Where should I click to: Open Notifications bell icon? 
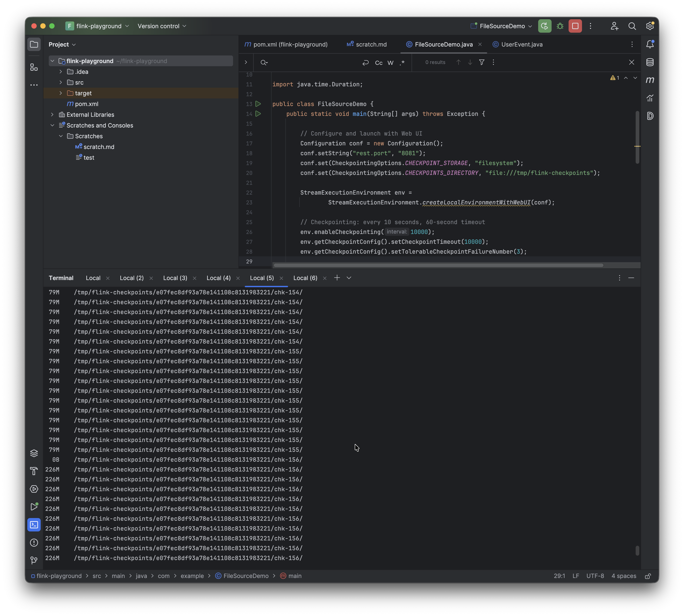coord(650,44)
